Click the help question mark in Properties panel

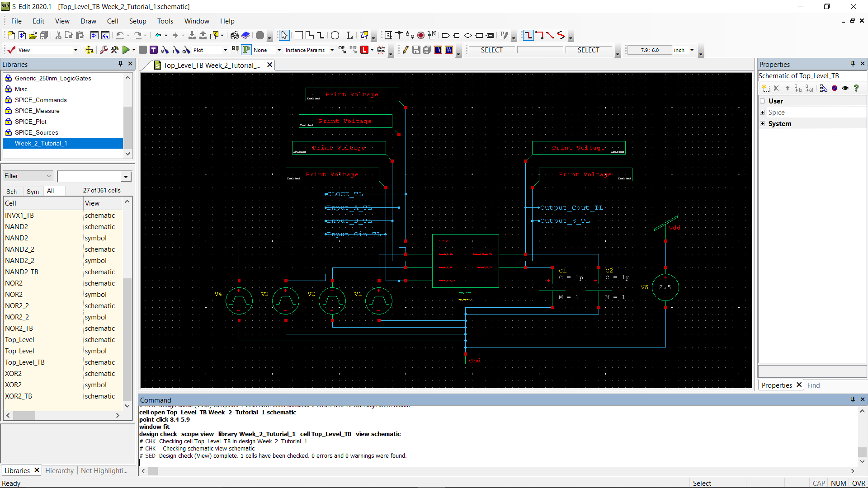(x=857, y=88)
